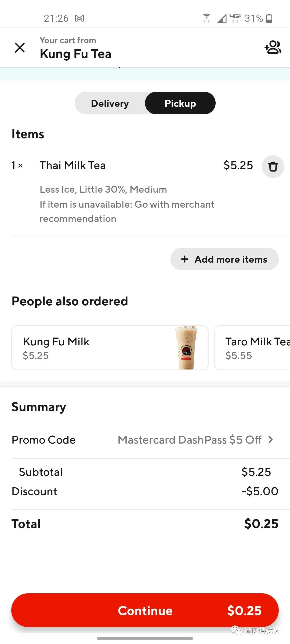Delete Thai Milk Tea using trash icon

click(x=273, y=166)
